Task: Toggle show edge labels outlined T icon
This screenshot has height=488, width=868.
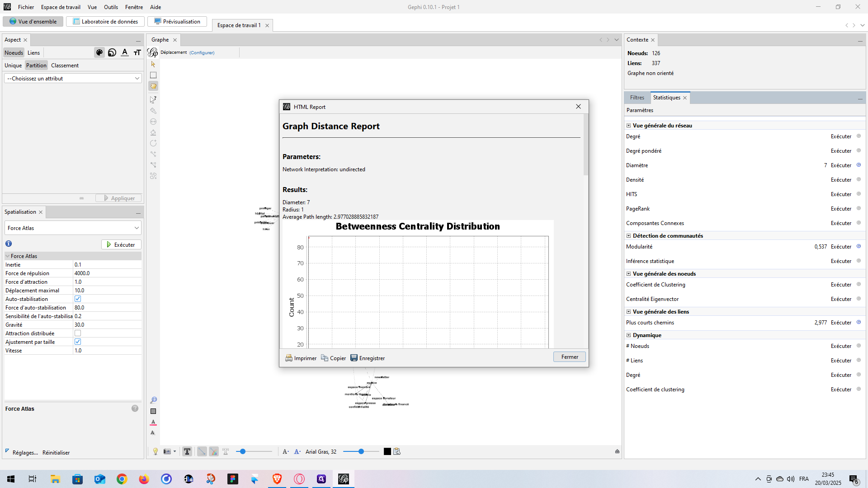Action: [226, 451]
